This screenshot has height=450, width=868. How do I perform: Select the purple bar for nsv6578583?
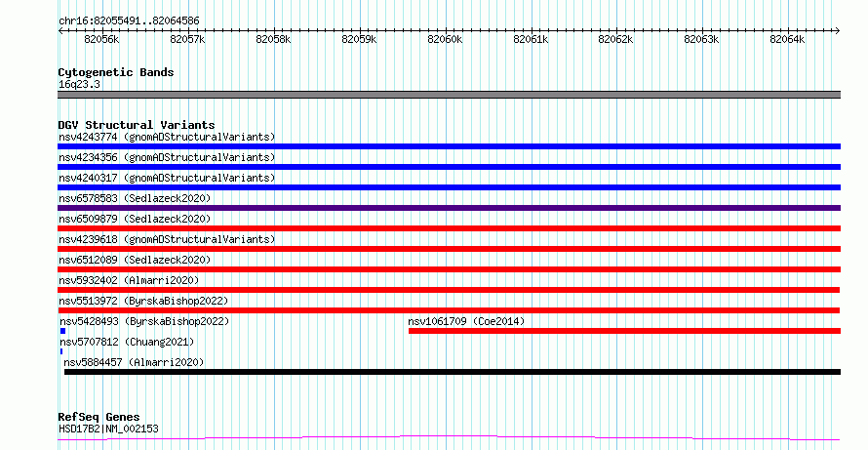click(x=449, y=208)
